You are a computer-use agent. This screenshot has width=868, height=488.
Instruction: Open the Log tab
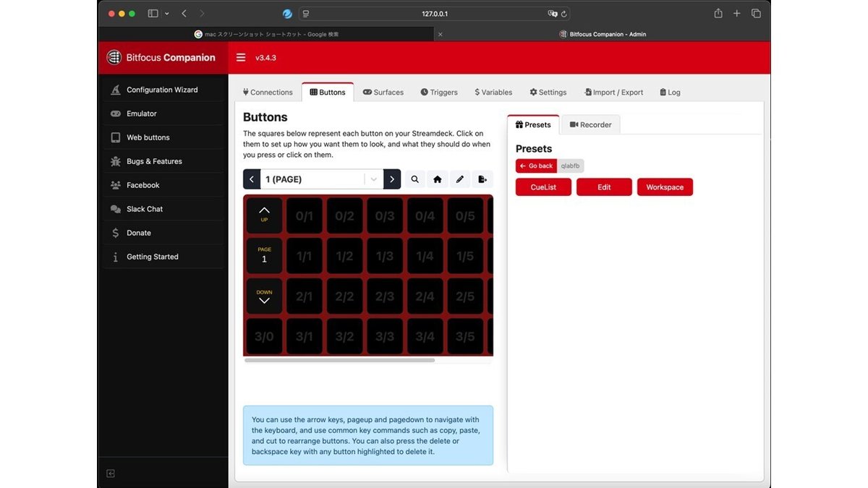pyautogui.click(x=670, y=93)
